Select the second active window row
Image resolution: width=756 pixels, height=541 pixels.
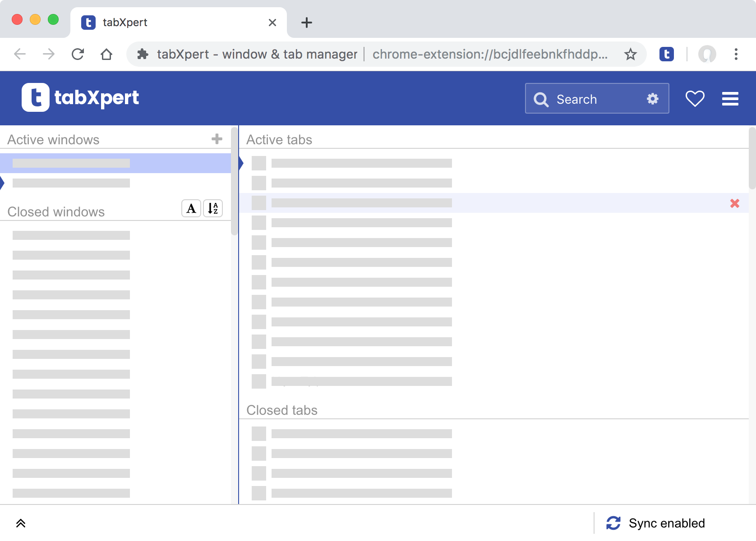pos(115,183)
